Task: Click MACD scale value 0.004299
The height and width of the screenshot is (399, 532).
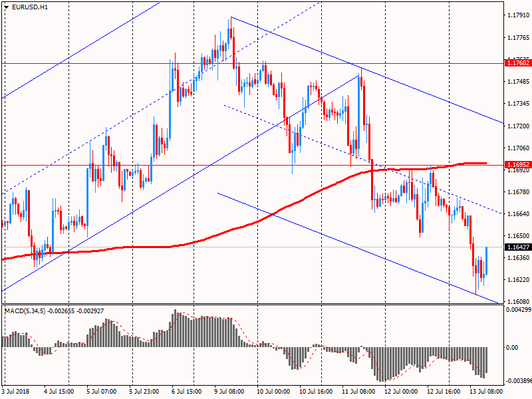Action: (518, 309)
